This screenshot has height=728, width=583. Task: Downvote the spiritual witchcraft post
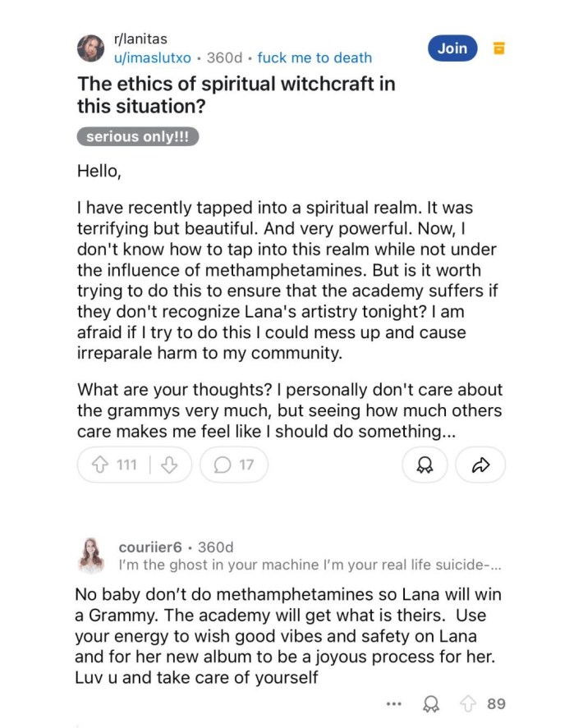click(170, 465)
